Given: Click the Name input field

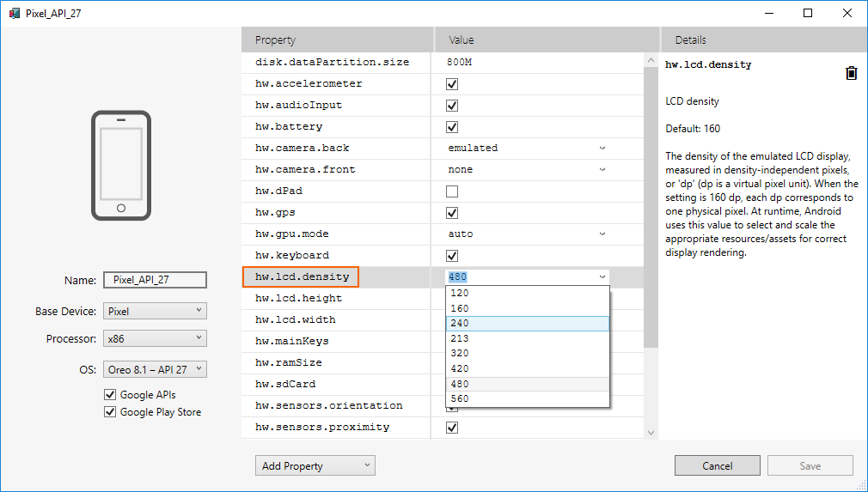Looking at the screenshot, I should pyautogui.click(x=155, y=280).
